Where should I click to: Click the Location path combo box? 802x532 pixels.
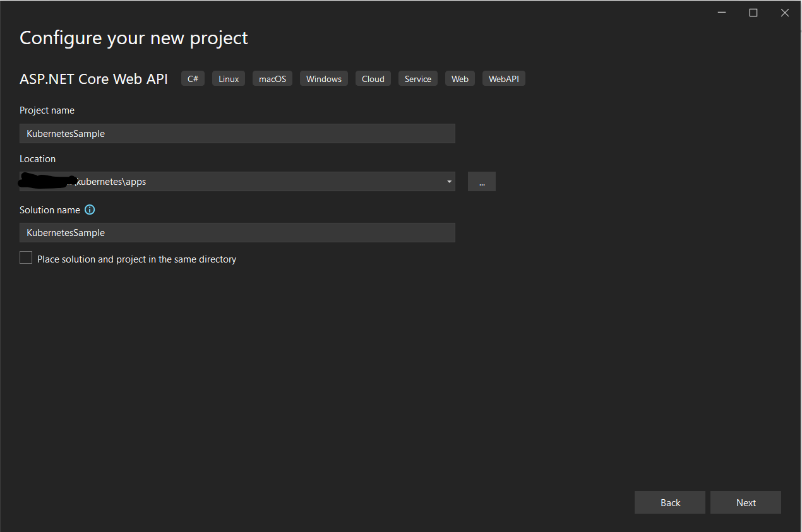pyautogui.click(x=237, y=182)
